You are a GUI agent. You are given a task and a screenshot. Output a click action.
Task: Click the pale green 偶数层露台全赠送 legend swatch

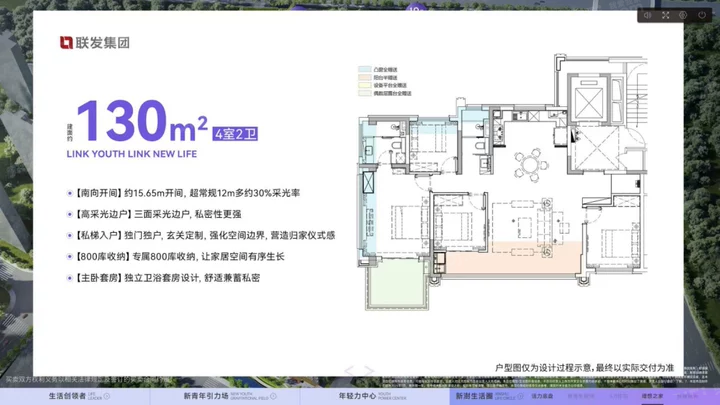click(365, 93)
